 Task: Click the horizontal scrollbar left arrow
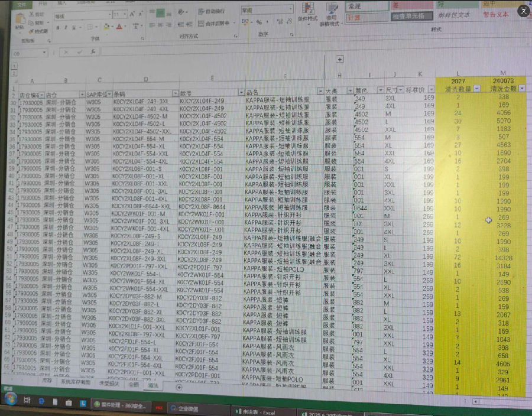coord(476,401)
